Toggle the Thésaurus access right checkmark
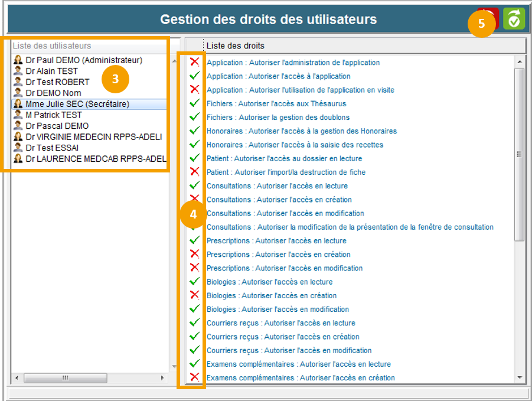This screenshot has height=401, width=532. (194, 103)
